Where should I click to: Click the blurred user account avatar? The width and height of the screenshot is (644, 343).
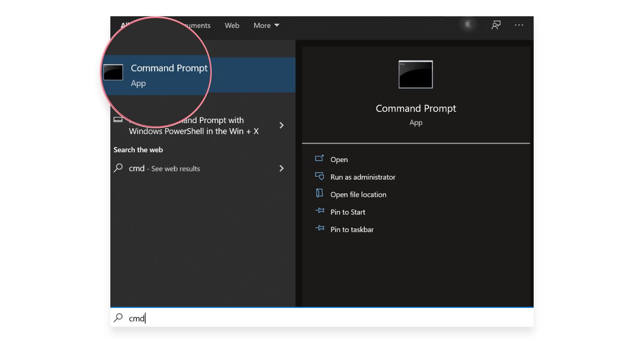point(468,25)
